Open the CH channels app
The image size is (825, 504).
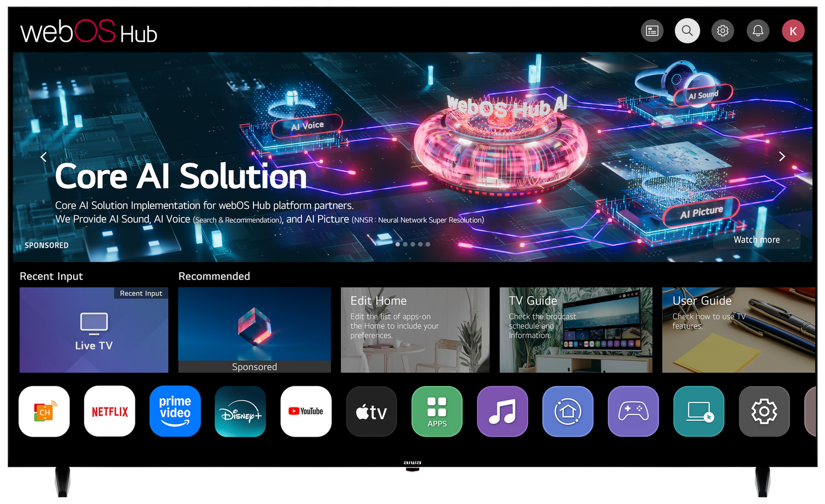click(44, 411)
